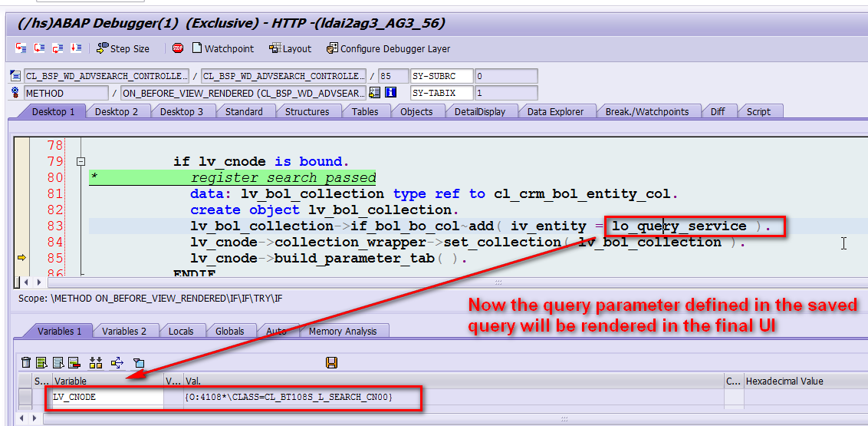The height and width of the screenshot is (426, 868).
Task: Click the code editor right scroll arrow
Action: pyautogui.click(x=39, y=282)
